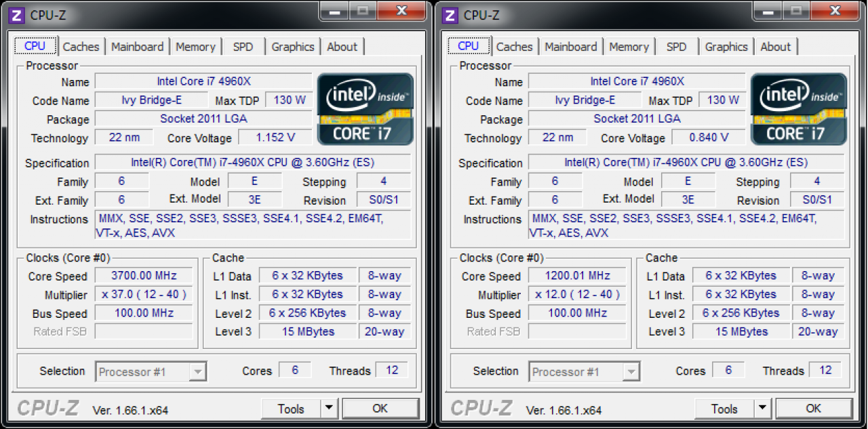Click Specification field in right window
Image resolution: width=868 pixels, height=429 pixels.
click(686, 163)
